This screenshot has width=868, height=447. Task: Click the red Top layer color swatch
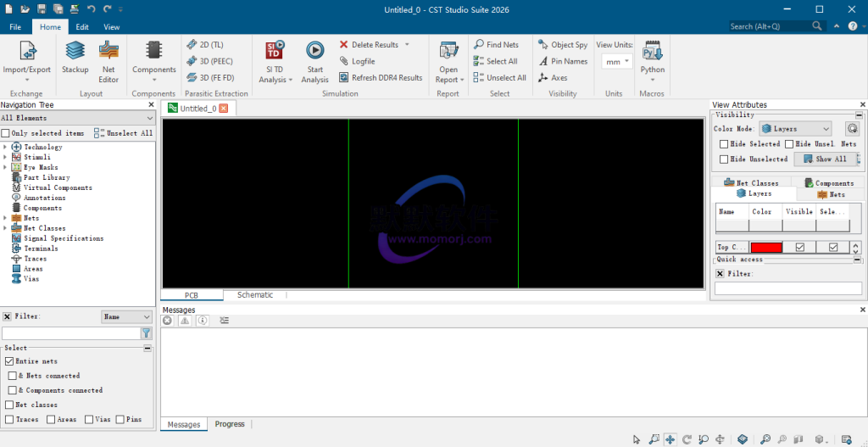coord(765,248)
